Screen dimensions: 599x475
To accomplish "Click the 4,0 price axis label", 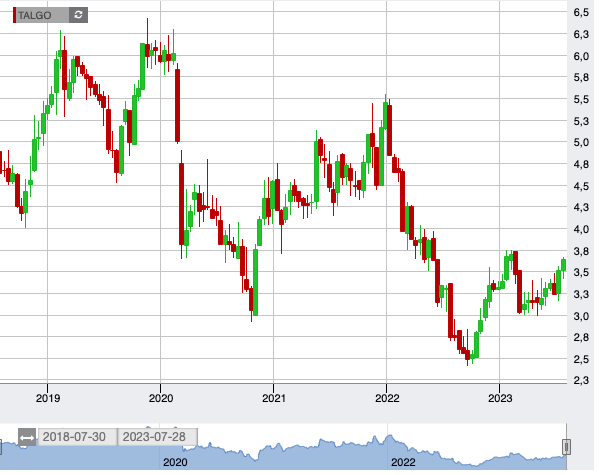I will tap(581, 229).
